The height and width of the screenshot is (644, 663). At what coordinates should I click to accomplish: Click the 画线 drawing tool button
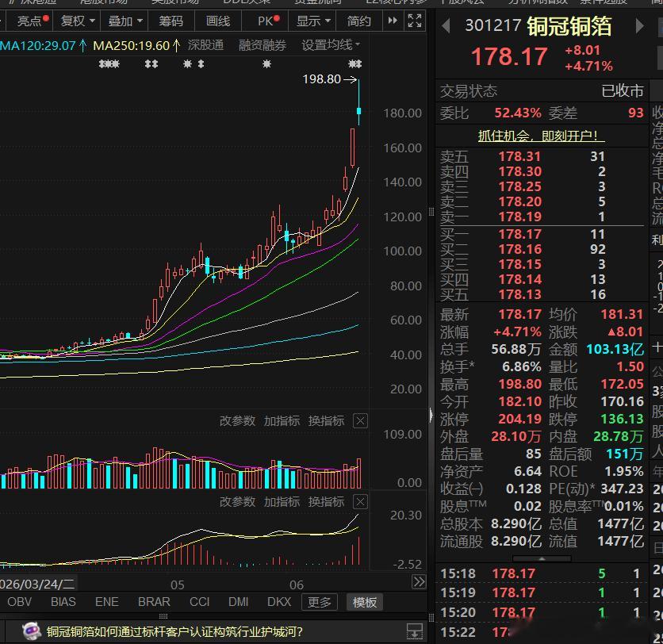point(218,21)
